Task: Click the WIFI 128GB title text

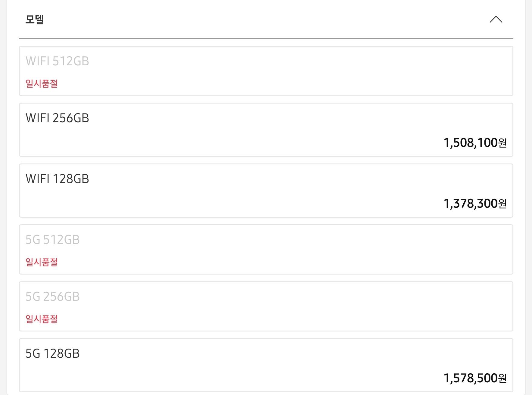Action: click(x=57, y=179)
